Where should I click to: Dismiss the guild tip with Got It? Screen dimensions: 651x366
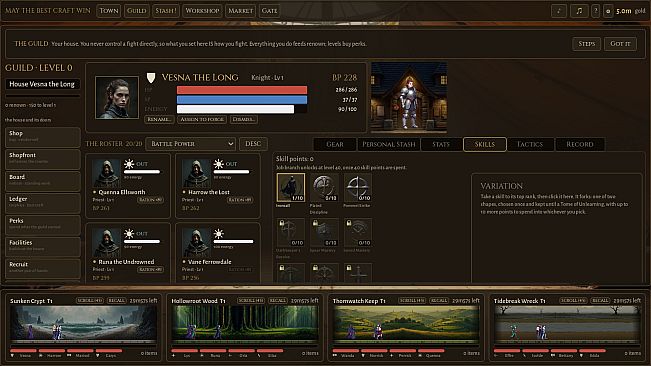(620, 44)
